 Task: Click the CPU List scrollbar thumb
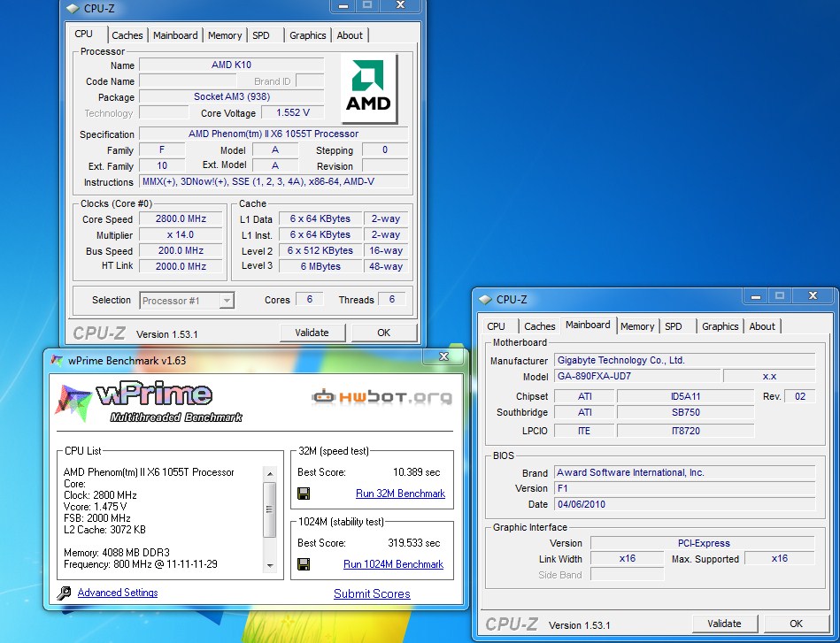pyautogui.click(x=270, y=509)
